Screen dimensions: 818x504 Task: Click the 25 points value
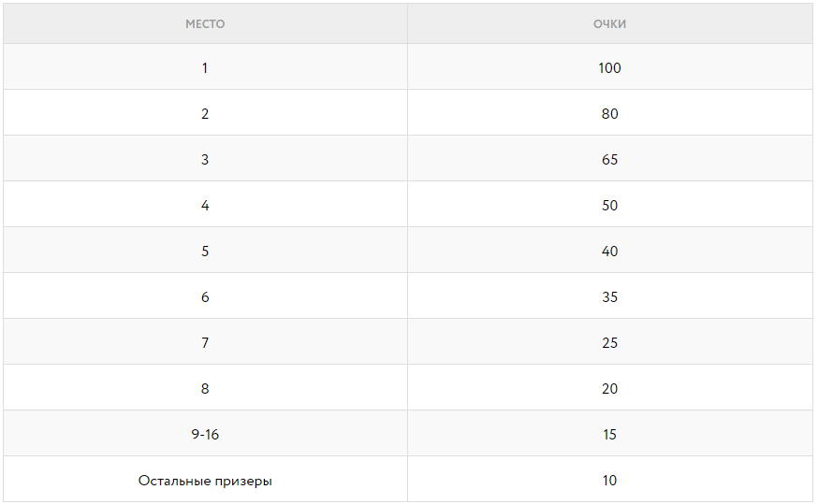(x=609, y=343)
